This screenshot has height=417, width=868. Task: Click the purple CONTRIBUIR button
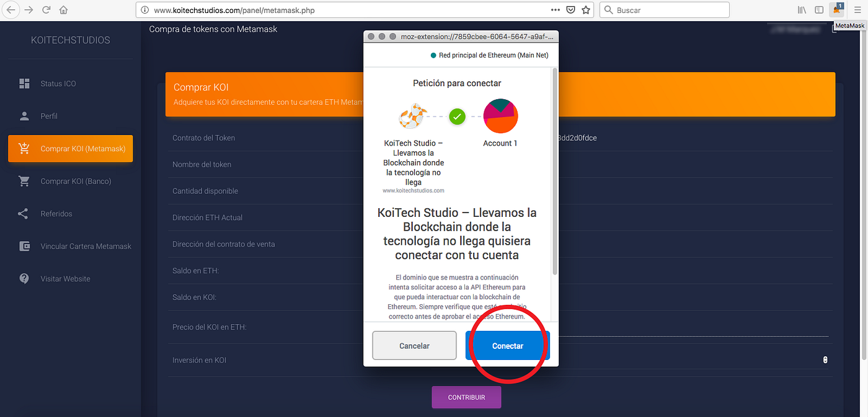point(466,397)
